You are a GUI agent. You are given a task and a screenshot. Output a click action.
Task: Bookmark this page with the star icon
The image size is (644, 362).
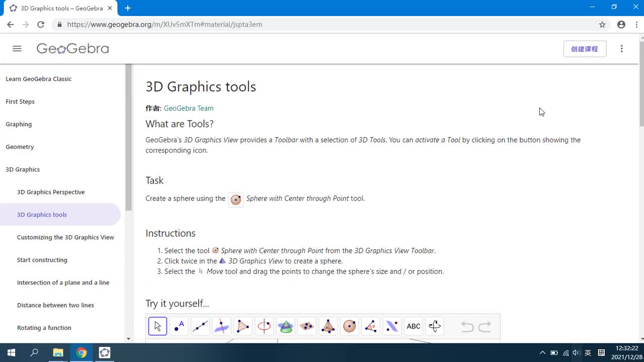602,24
